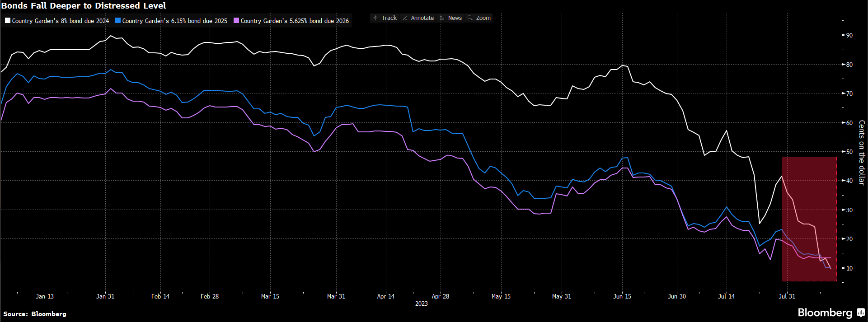
Task: Click the 30 value on the price axis
Action: (849, 210)
